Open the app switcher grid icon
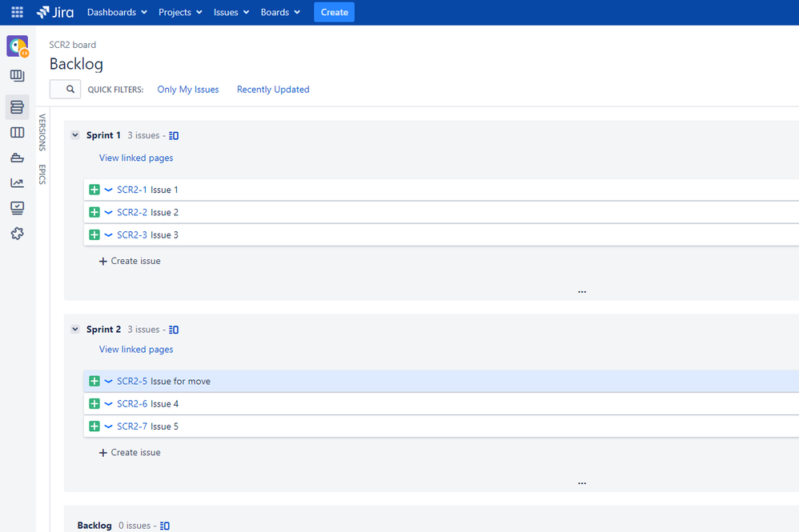Viewport: 799px width, 532px height. (17, 12)
